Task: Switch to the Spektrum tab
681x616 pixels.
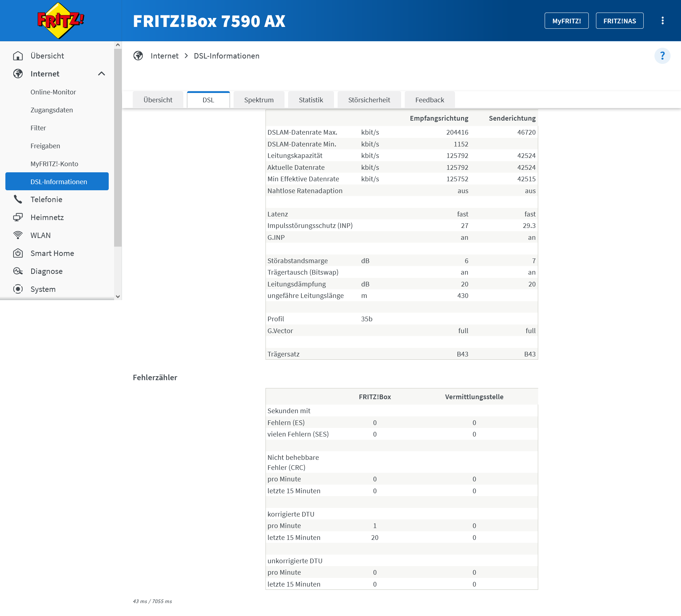Action: pyautogui.click(x=259, y=100)
